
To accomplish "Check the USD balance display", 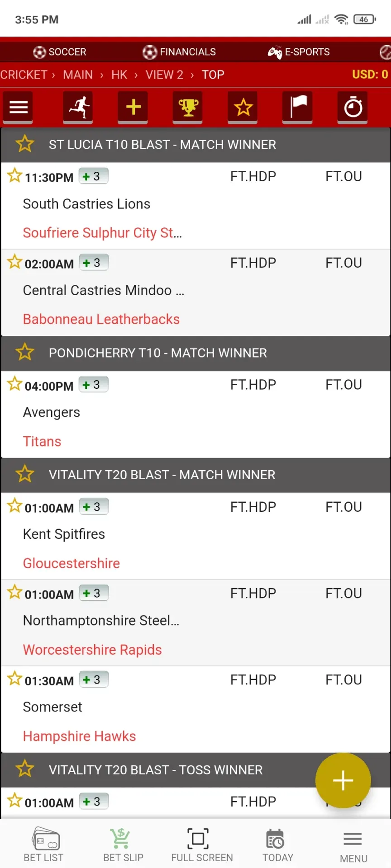I will tap(370, 75).
